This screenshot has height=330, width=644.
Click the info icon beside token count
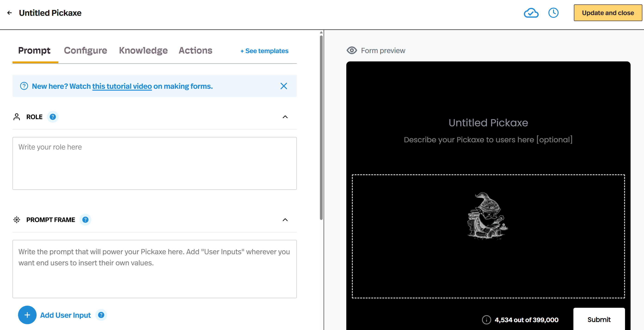pos(486,320)
